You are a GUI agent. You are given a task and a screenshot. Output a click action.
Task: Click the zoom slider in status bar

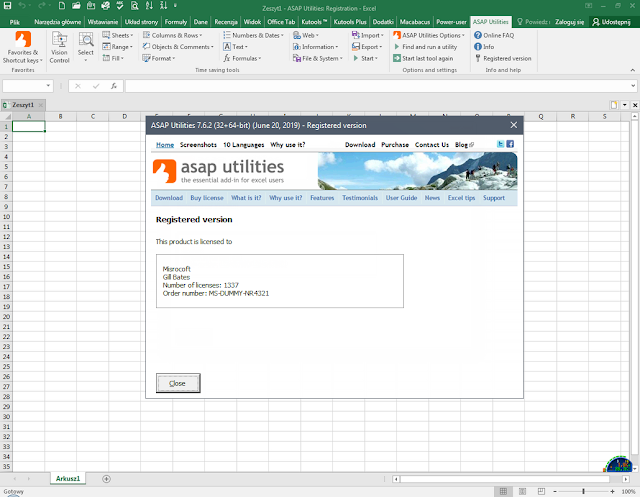pos(584,491)
